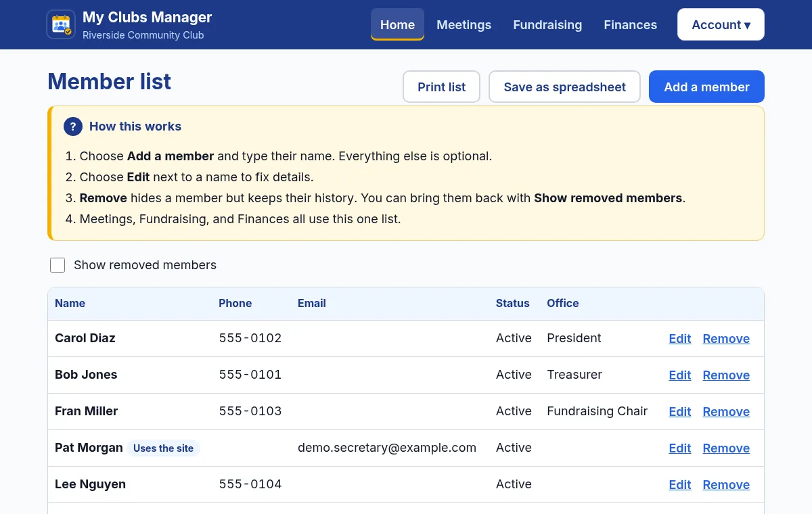
Task: Click Active status for Carol Diaz
Action: [514, 338]
